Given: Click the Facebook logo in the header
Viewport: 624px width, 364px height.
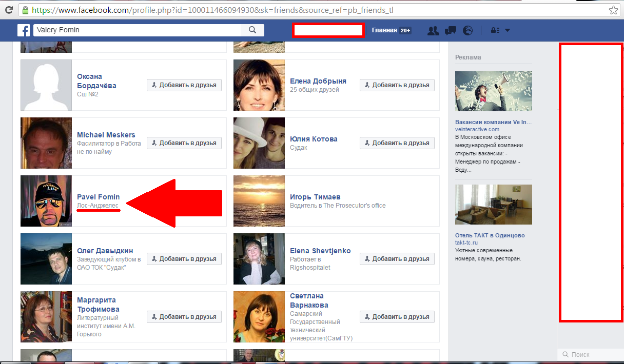Looking at the screenshot, I should [x=24, y=30].
